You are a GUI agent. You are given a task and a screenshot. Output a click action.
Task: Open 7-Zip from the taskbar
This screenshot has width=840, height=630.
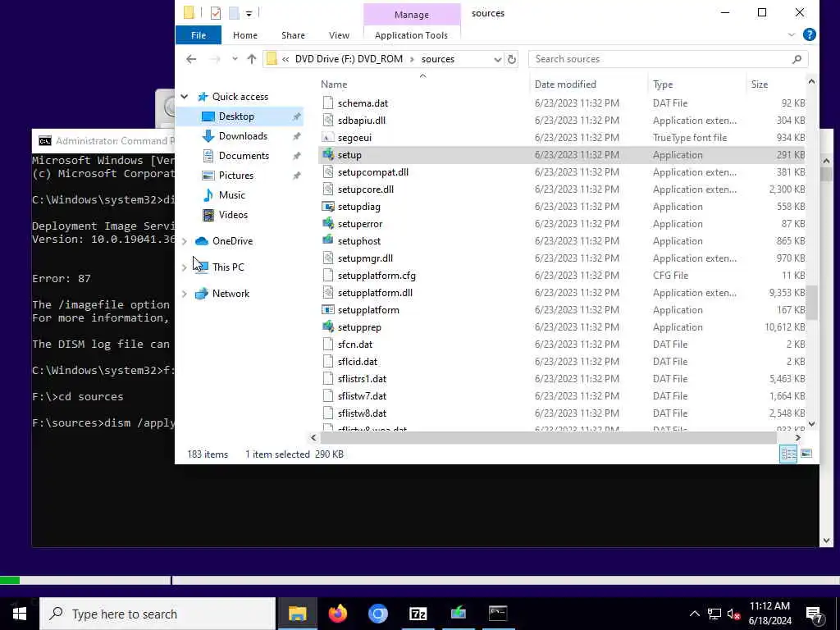[x=418, y=614]
